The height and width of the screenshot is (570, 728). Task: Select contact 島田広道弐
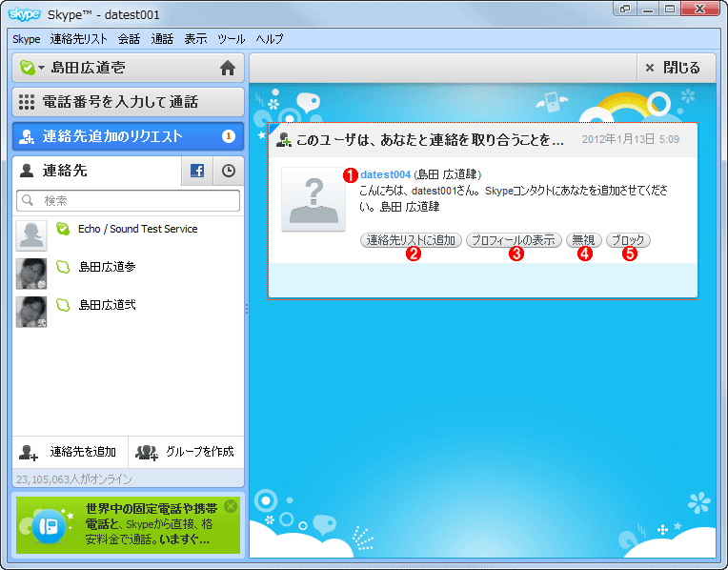tap(128, 312)
